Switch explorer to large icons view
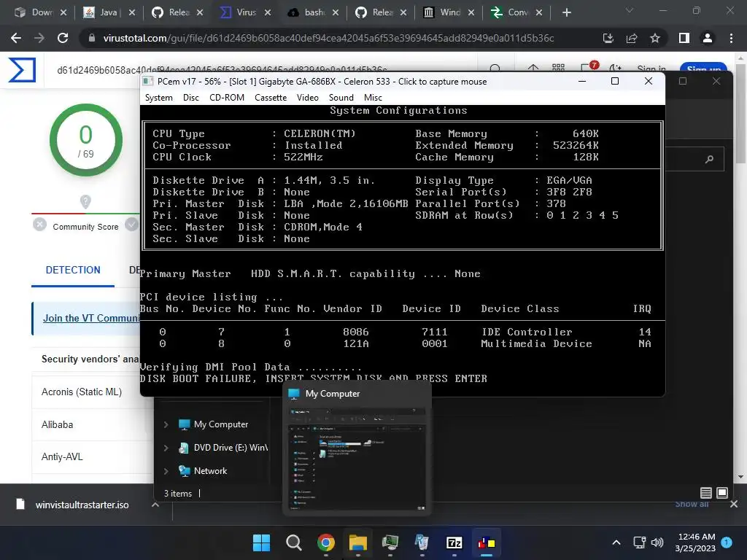Image resolution: width=747 pixels, height=560 pixels. [722, 493]
